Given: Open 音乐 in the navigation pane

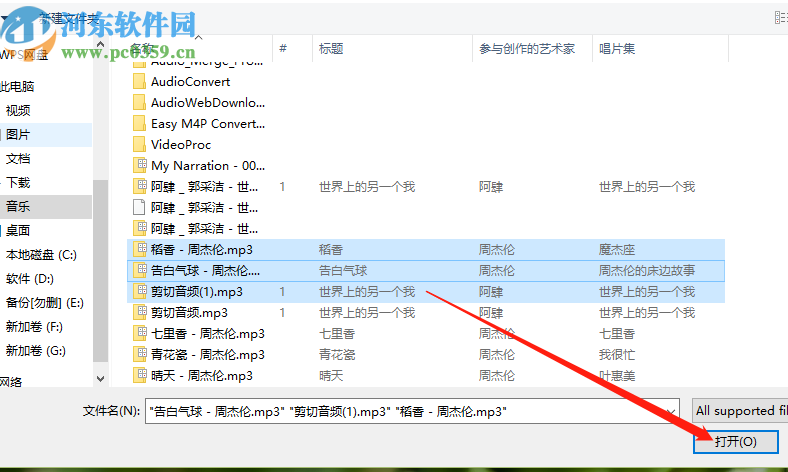Looking at the screenshot, I should (x=18, y=206).
